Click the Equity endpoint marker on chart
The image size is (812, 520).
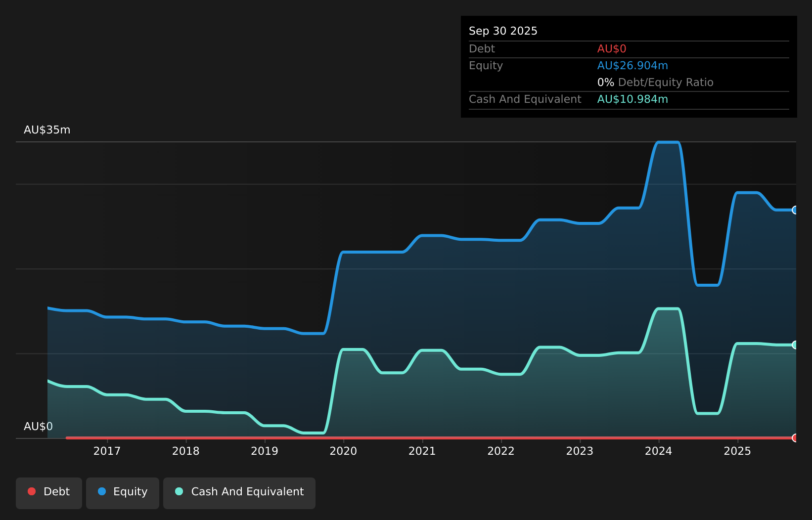[795, 210]
